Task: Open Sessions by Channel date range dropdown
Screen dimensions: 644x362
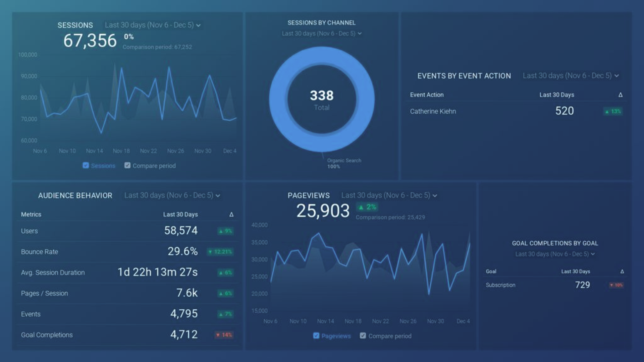Action: pyautogui.click(x=322, y=34)
